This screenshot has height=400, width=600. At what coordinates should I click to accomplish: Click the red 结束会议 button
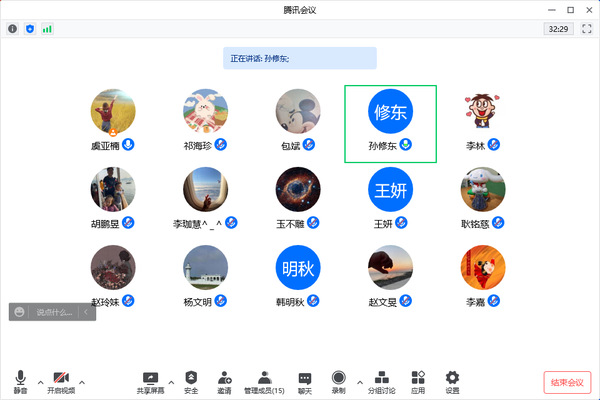click(567, 381)
